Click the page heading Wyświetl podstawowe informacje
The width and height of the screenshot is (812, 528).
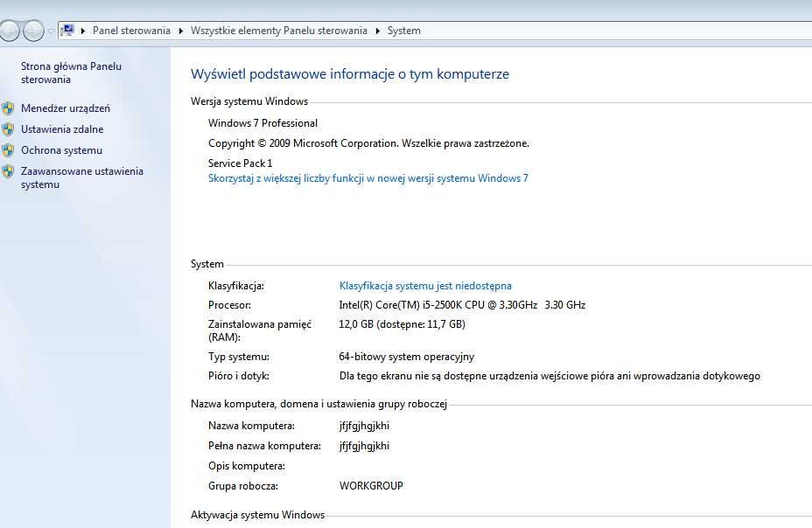pyautogui.click(x=349, y=74)
